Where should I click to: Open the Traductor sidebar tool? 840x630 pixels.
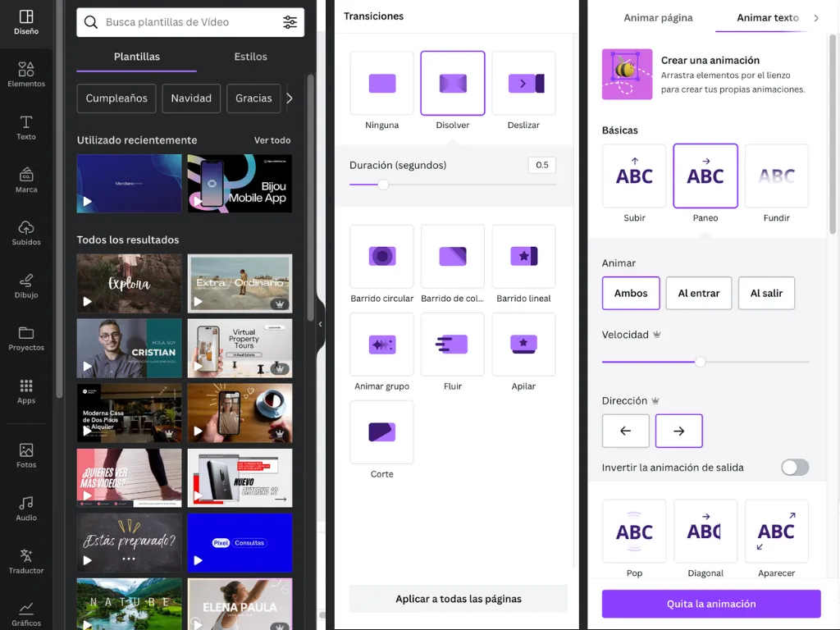click(26, 561)
